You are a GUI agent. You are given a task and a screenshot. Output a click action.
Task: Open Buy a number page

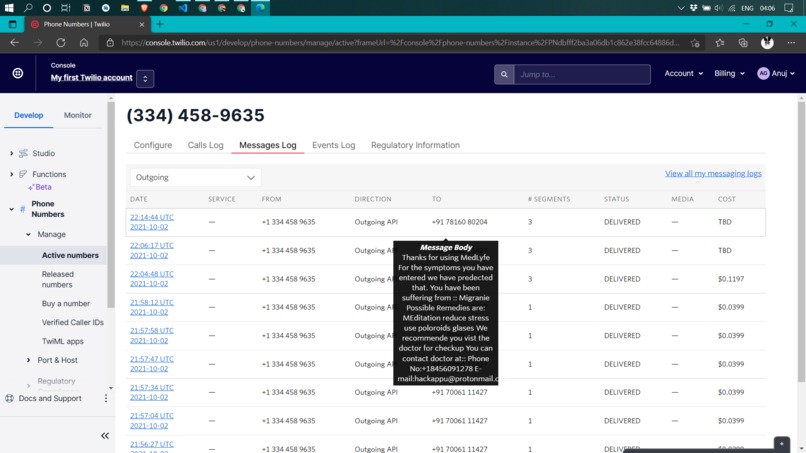pyautogui.click(x=66, y=303)
